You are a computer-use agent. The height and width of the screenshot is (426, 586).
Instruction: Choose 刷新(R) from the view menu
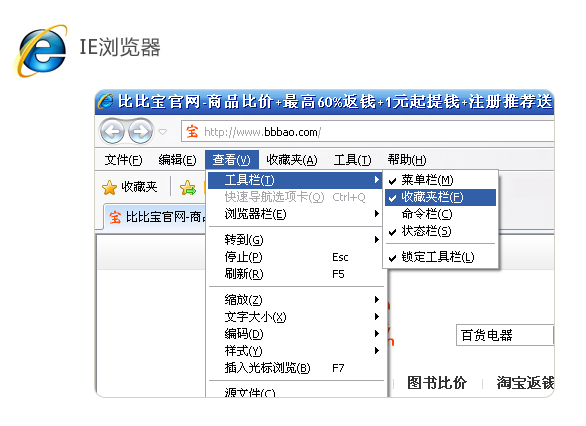pyautogui.click(x=294, y=274)
